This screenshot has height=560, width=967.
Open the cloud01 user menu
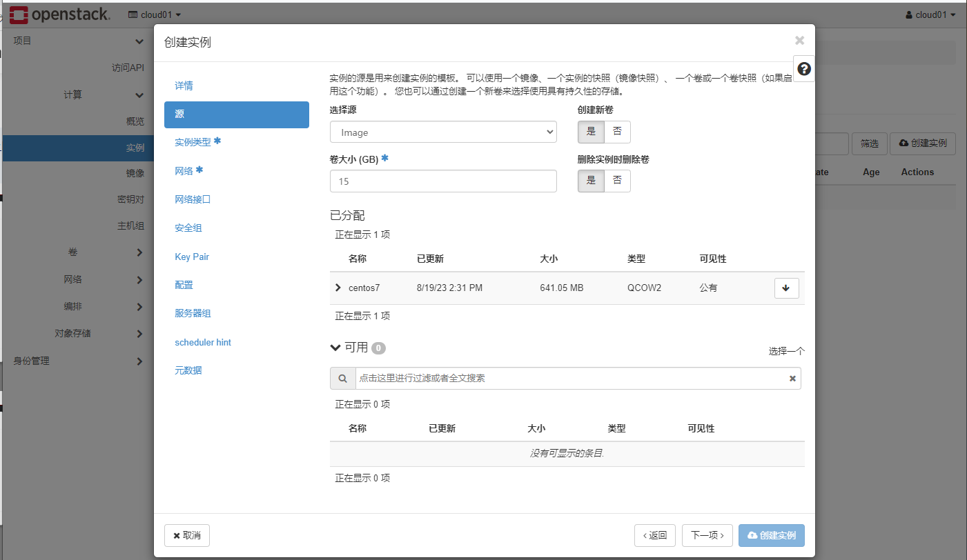point(930,14)
